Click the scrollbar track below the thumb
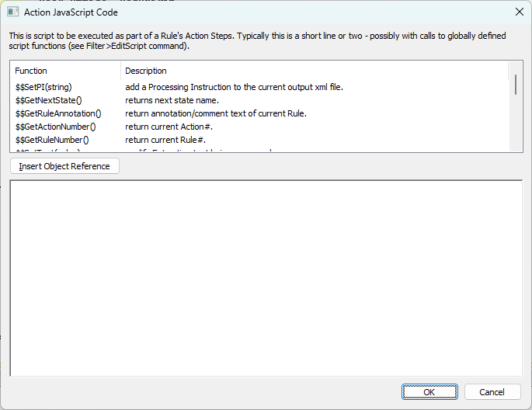This screenshot has height=410, width=532. (516, 123)
